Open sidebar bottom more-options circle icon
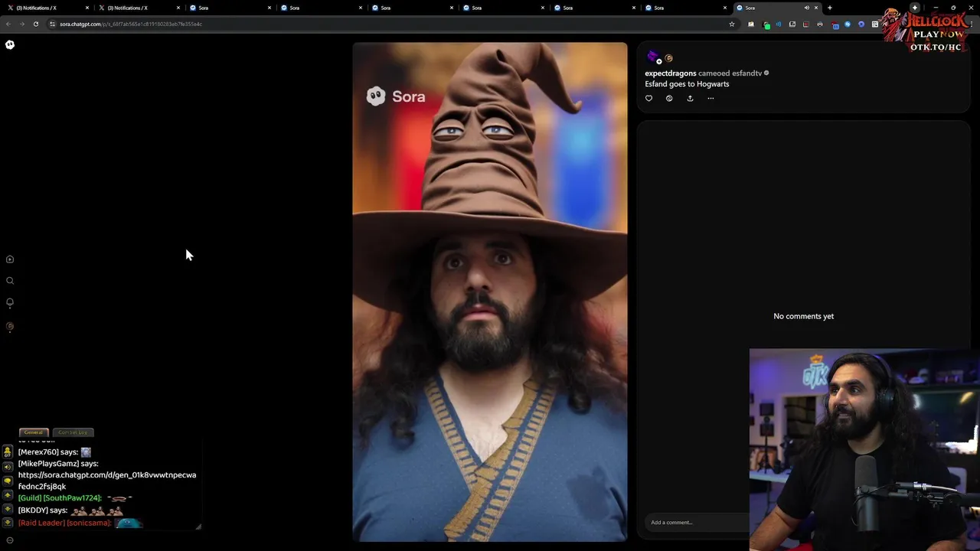Viewport: 980px width, 551px height. pos(10,540)
